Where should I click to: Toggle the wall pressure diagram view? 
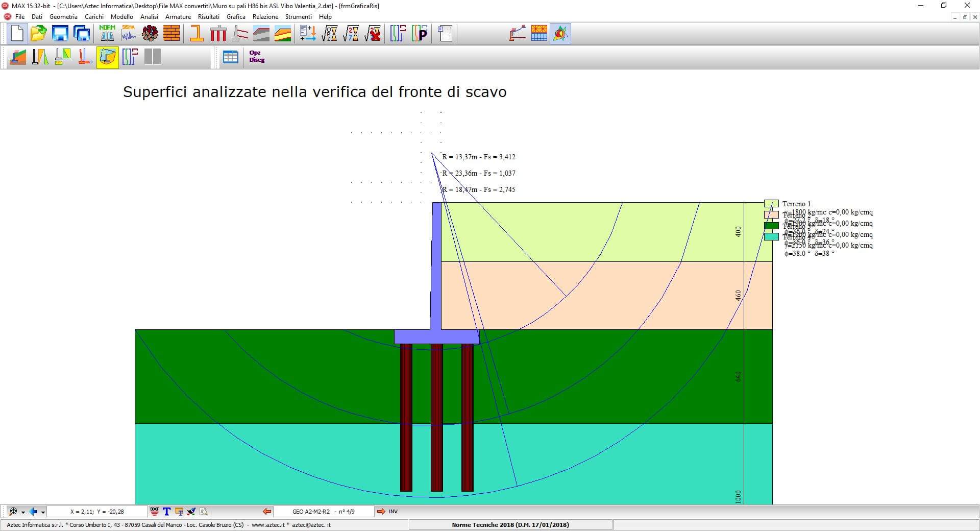point(40,57)
